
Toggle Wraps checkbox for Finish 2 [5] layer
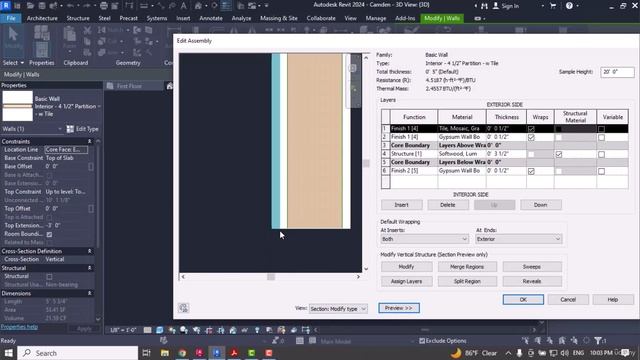(531, 171)
